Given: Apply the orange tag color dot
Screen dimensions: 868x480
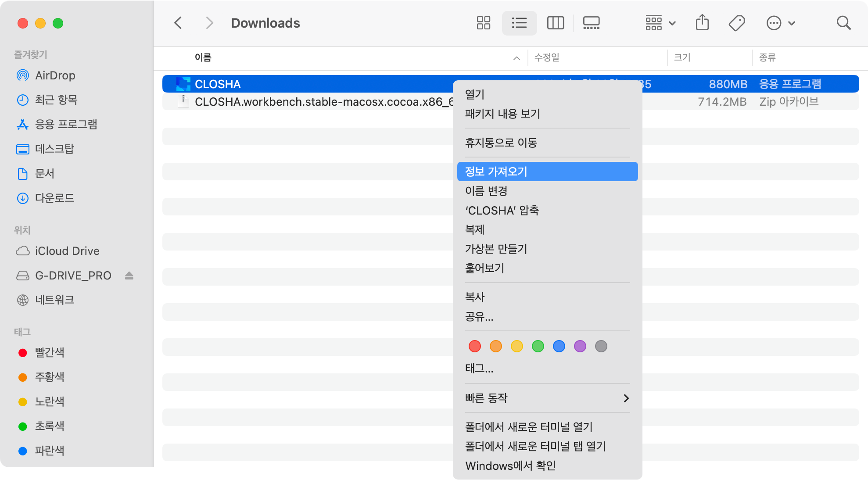Looking at the screenshot, I should (x=495, y=346).
